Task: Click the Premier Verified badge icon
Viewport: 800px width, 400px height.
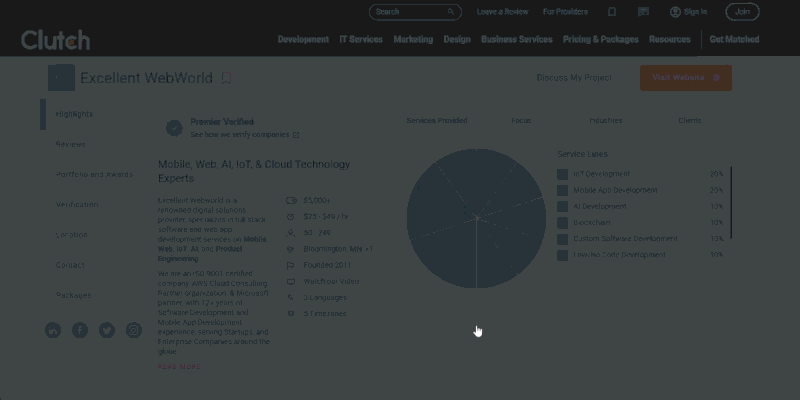Action: click(x=174, y=128)
